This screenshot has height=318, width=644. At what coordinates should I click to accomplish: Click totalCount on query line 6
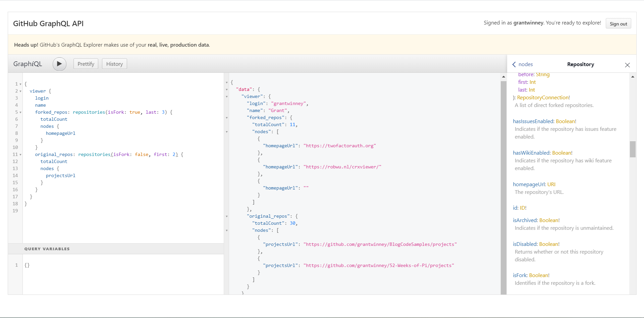coord(54,119)
